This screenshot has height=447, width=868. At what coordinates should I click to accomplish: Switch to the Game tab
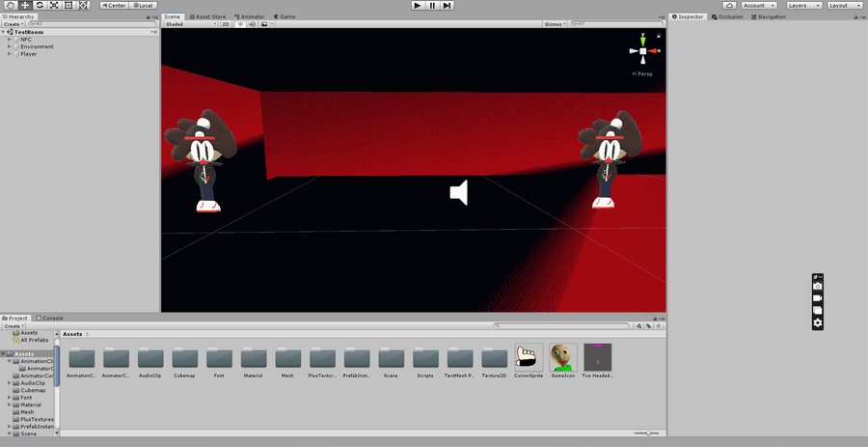coord(285,16)
